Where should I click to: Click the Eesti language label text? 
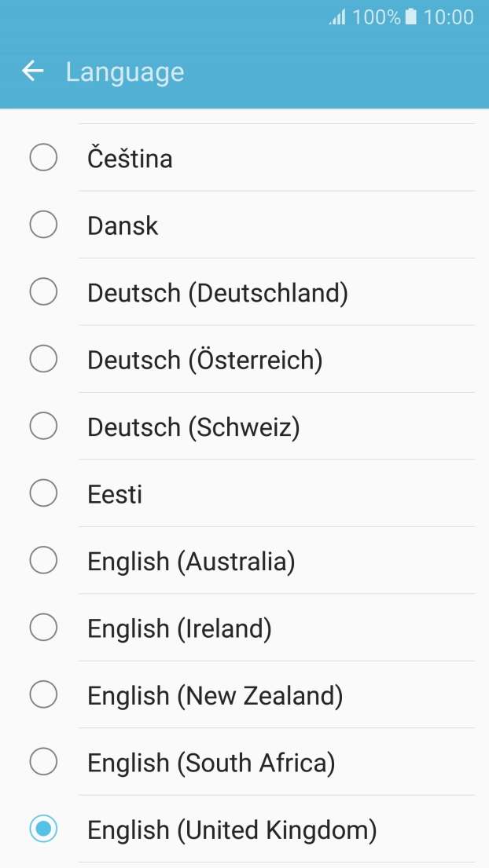point(114,493)
